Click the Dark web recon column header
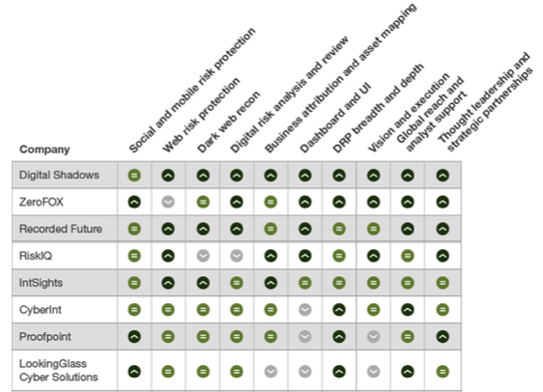543x392 pixels. 229,122
